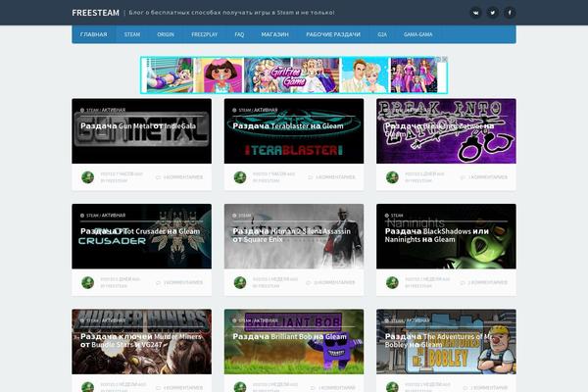Open the G2A menu link
588x392 pixels.
(x=382, y=34)
